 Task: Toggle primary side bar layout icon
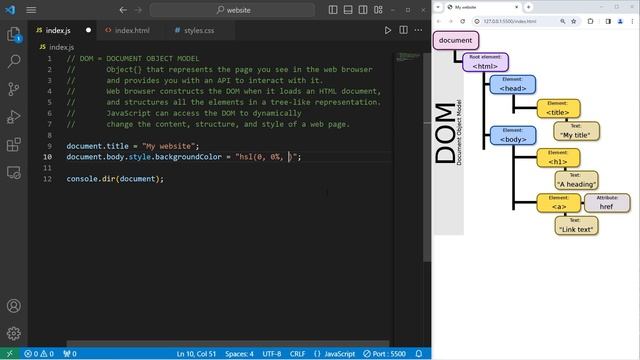click(x=333, y=10)
